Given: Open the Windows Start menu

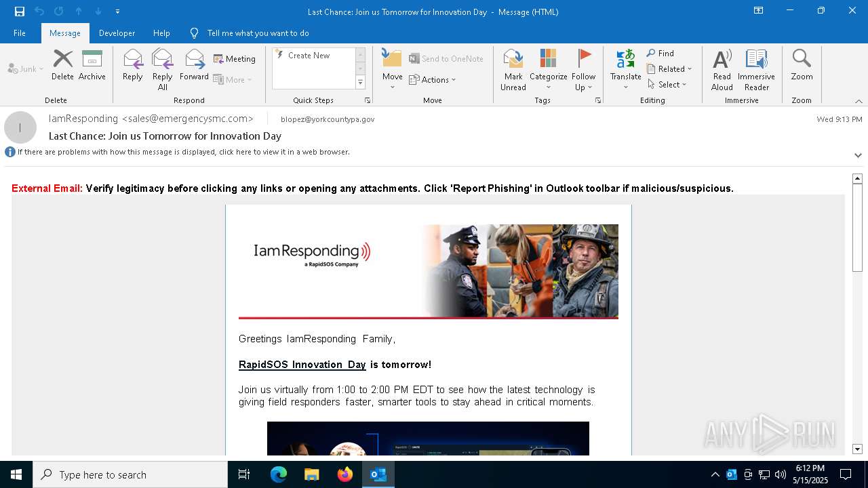Looking at the screenshot, I should pos(16,474).
